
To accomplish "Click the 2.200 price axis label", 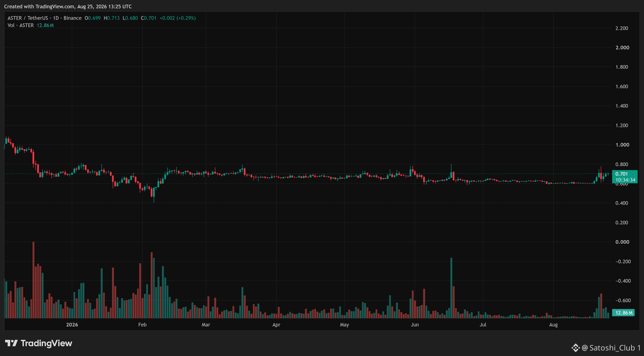I will (x=622, y=28).
